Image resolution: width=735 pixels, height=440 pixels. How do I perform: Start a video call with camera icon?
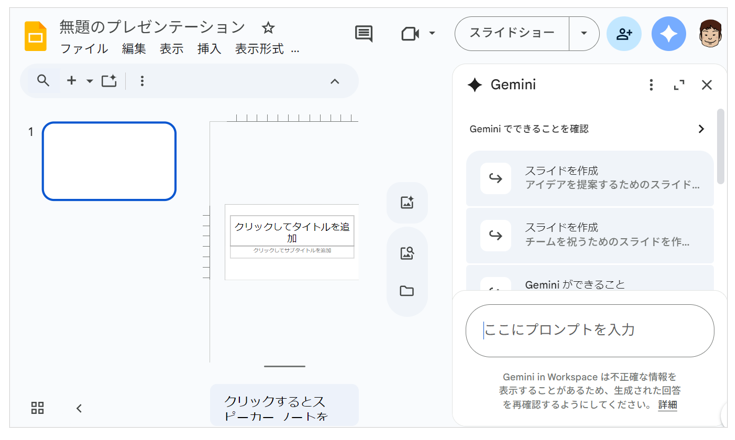[x=410, y=34]
